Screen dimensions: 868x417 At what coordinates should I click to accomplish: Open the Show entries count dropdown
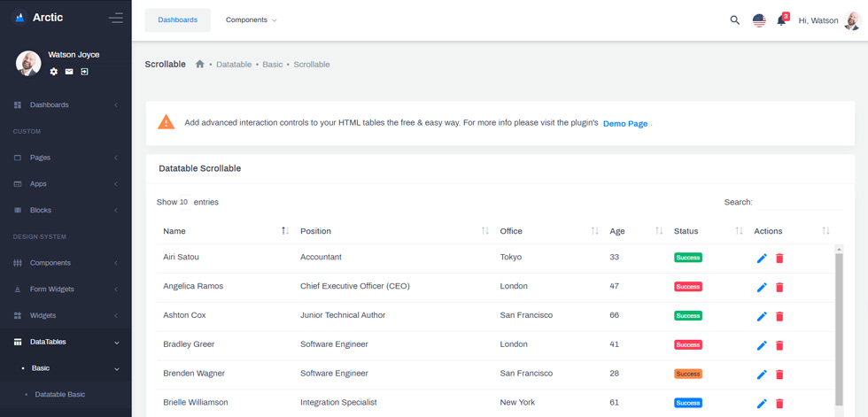(x=184, y=203)
